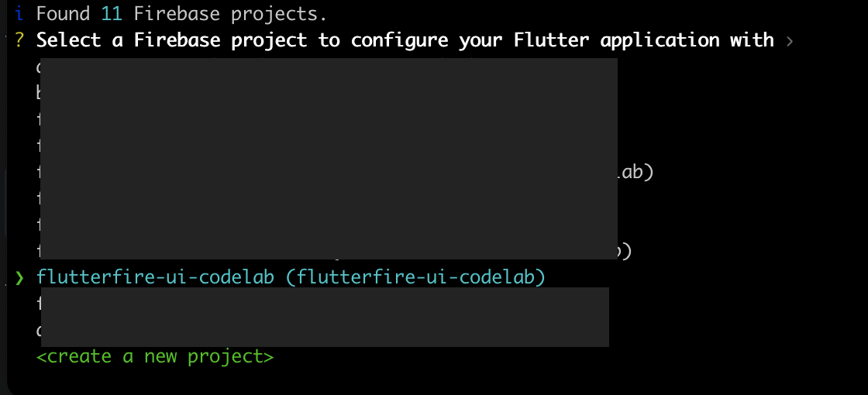
Task: Click the yellow question mark prompt icon
Action: pos(19,39)
